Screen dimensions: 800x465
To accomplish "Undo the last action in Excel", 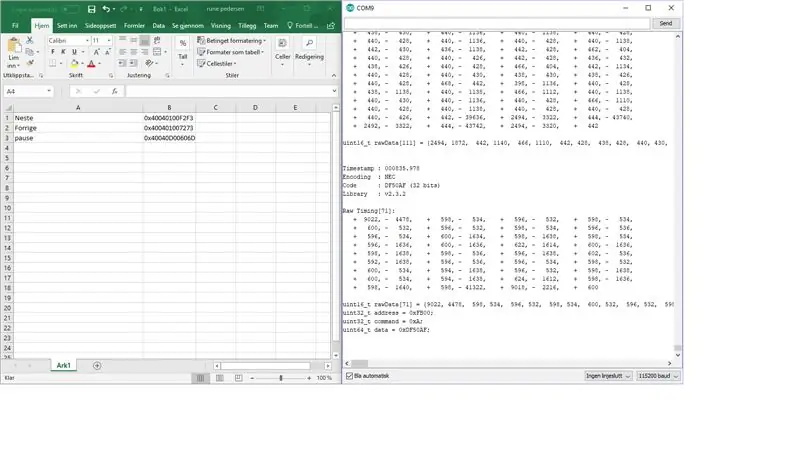I will pos(106,9).
